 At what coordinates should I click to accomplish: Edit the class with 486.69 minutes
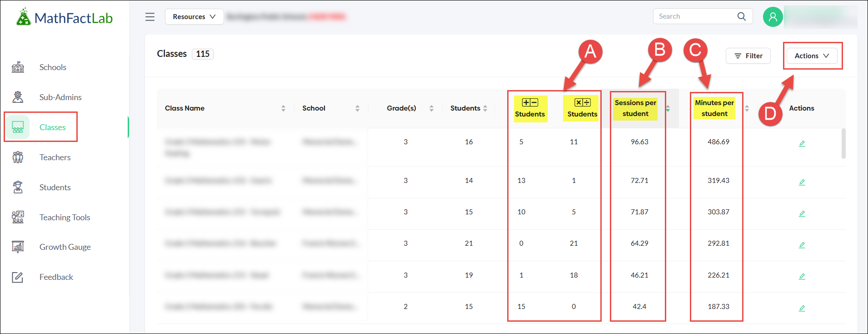802,144
